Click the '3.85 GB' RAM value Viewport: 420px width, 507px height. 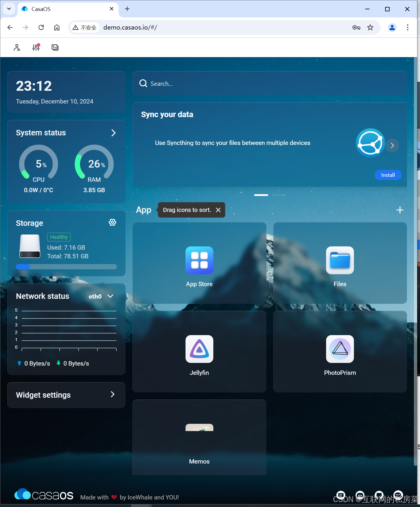[94, 190]
